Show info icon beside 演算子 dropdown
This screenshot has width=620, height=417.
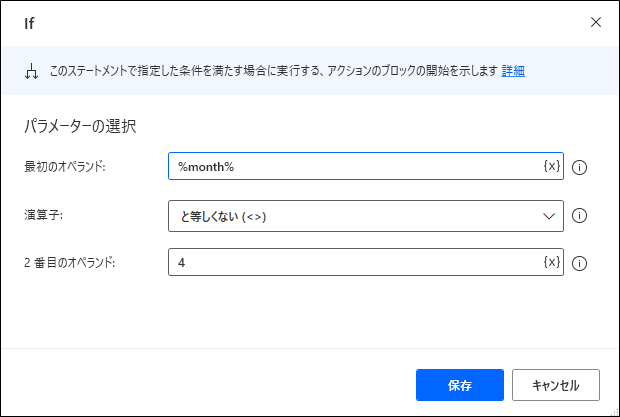(x=579, y=215)
